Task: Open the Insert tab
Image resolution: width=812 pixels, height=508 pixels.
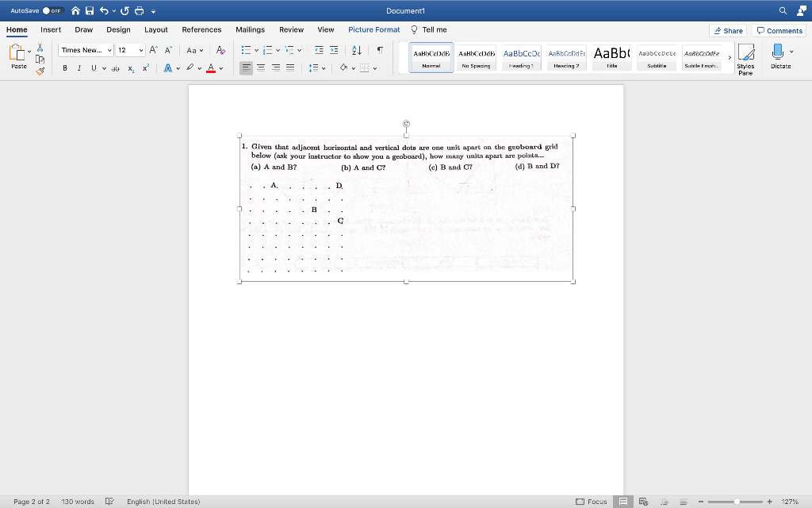Action: point(51,29)
